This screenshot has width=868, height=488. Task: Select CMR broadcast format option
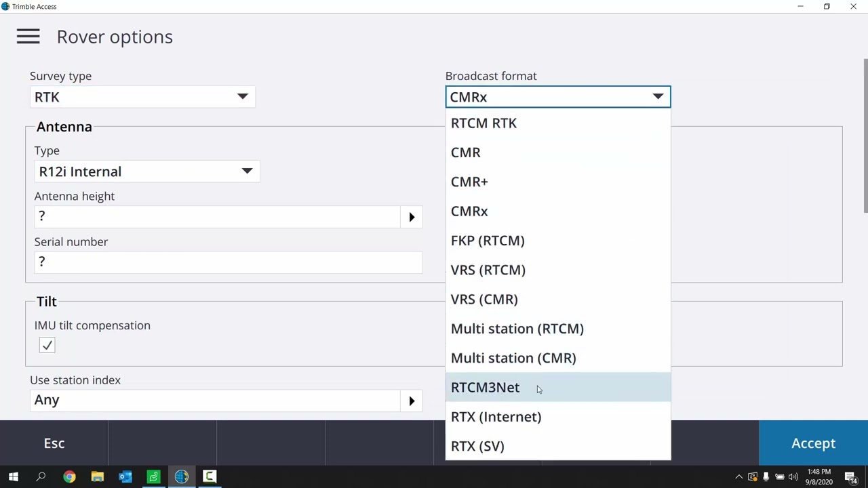[x=558, y=152]
